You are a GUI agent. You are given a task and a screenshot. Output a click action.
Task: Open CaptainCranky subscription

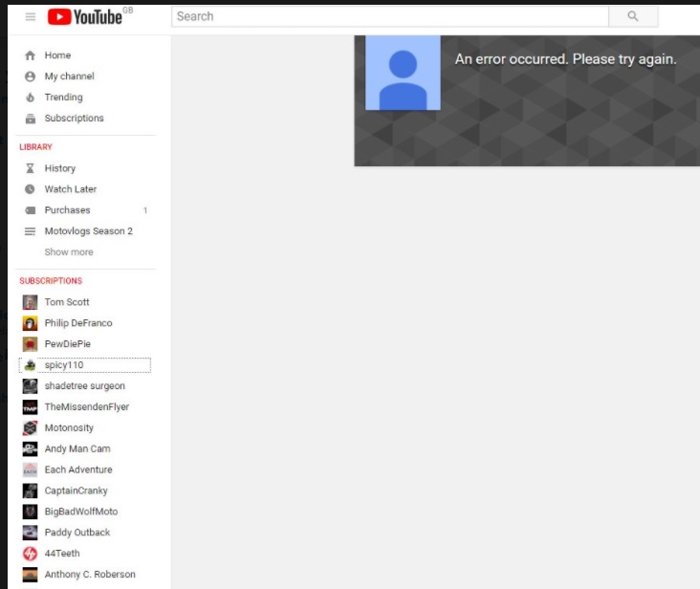[76, 491]
